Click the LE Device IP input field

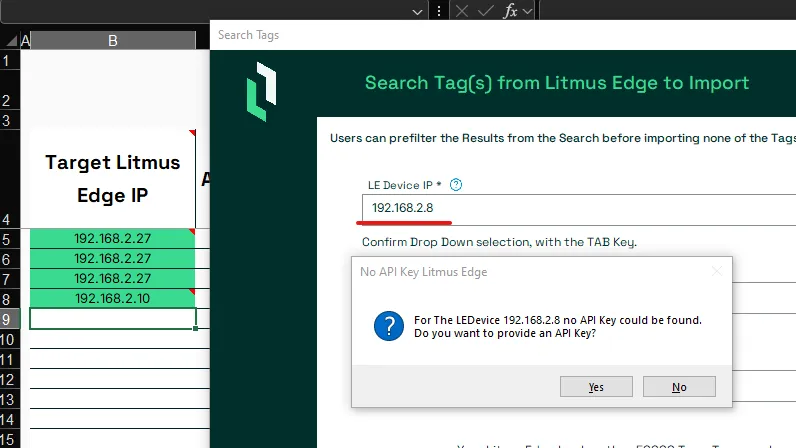point(579,208)
